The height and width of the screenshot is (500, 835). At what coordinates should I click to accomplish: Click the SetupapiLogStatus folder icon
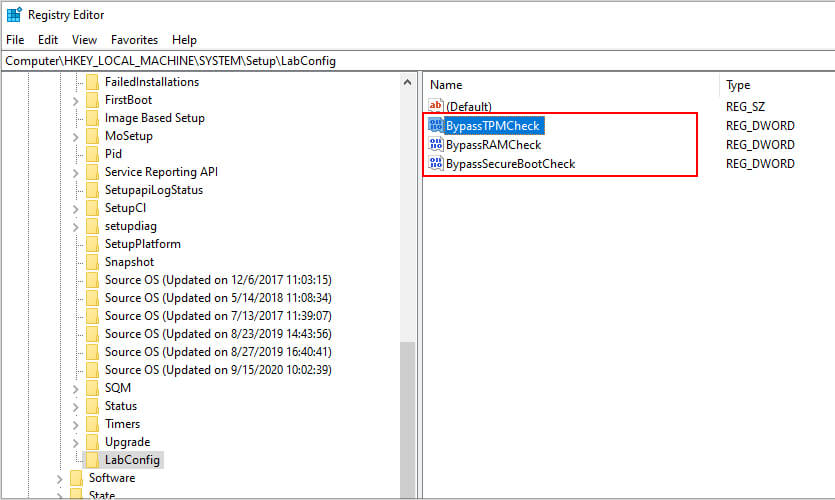click(x=92, y=190)
